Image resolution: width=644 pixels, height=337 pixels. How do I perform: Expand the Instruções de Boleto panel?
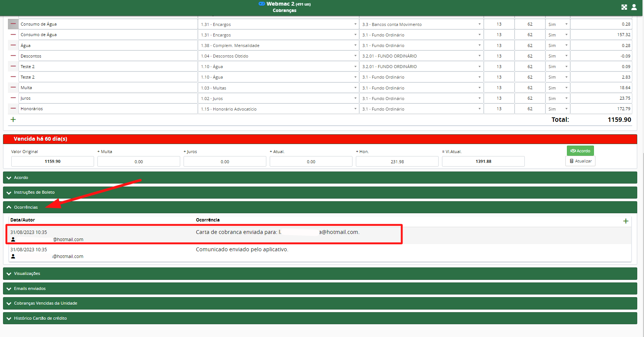34,192
